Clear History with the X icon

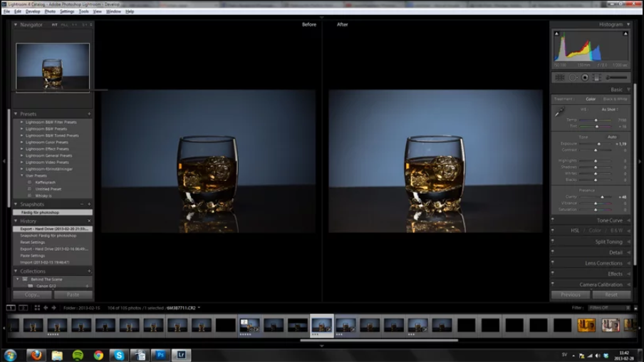tap(89, 221)
